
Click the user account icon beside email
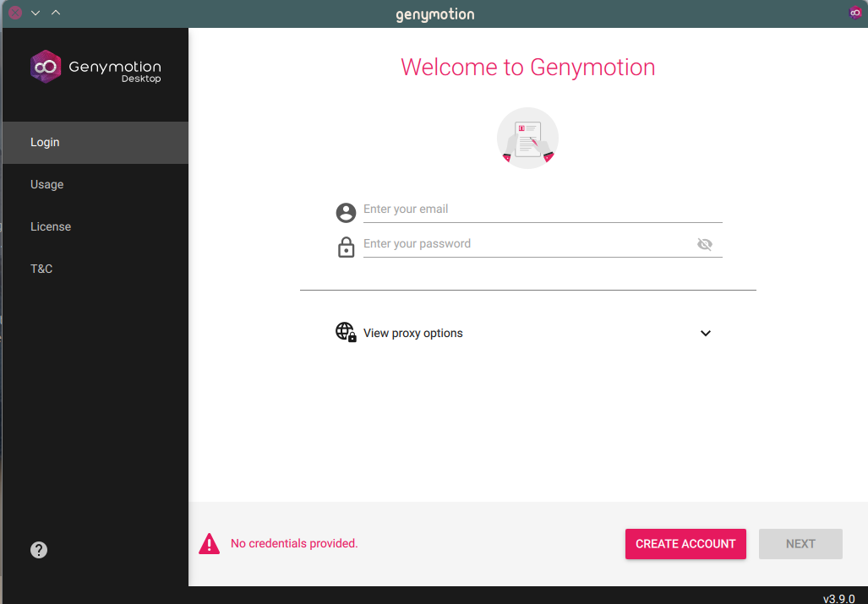pos(346,212)
